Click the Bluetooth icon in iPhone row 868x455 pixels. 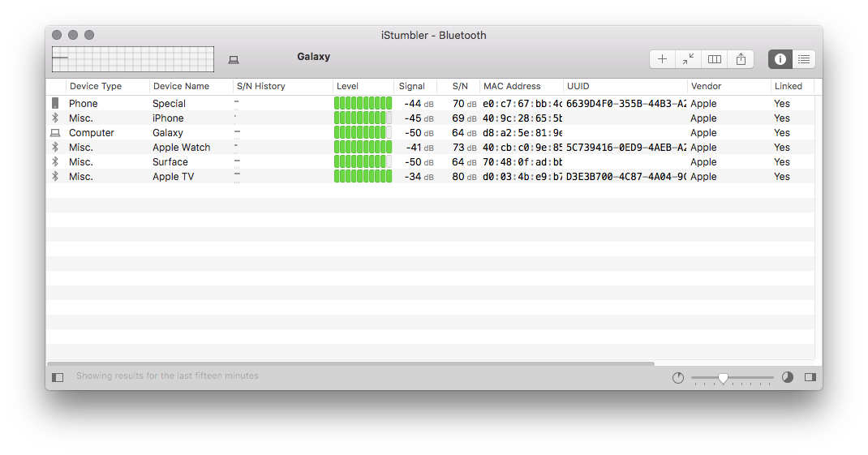(x=55, y=118)
